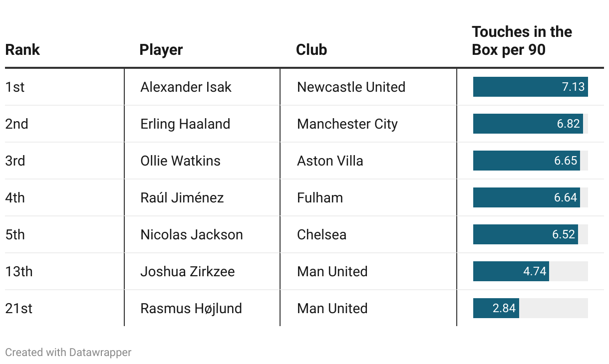The width and height of the screenshot is (609, 364).
Task: Click the Rank column header
Action: coord(22,50)
